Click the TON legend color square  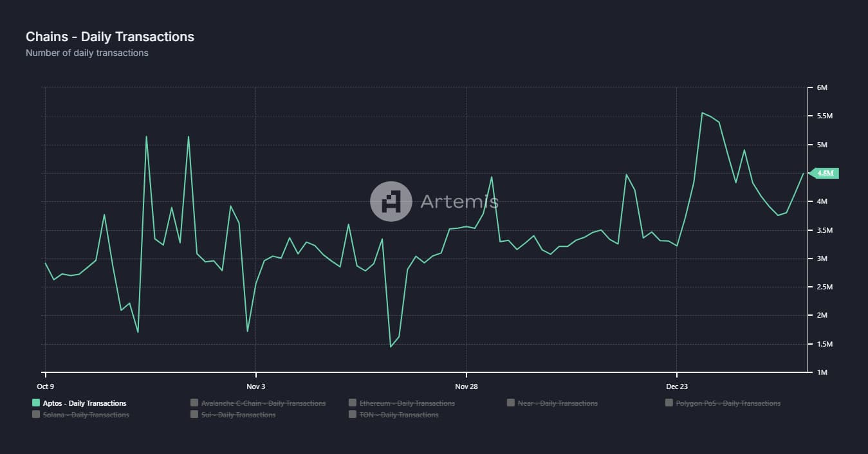[353, 415]
